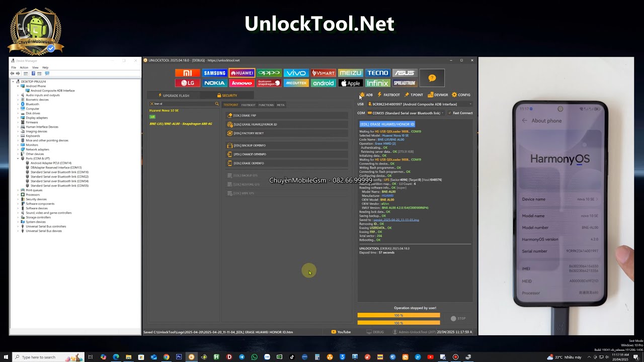Select the LG brand icon

[x=188, y=83]
